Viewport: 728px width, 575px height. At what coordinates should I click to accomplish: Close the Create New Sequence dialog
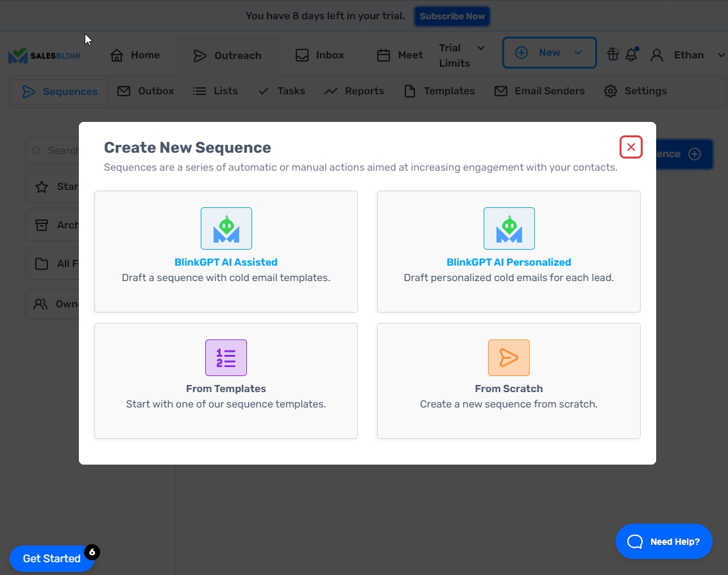click(x=631, y=147)
